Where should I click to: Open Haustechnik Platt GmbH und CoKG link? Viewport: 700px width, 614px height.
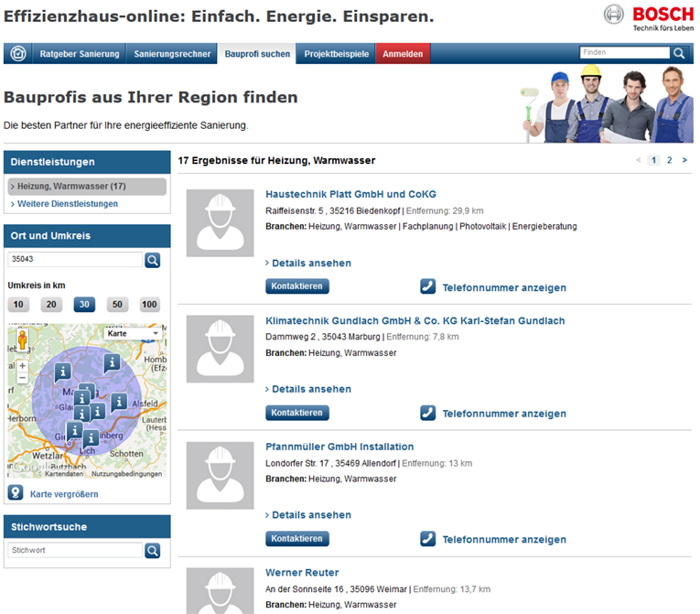click(350, 194)
